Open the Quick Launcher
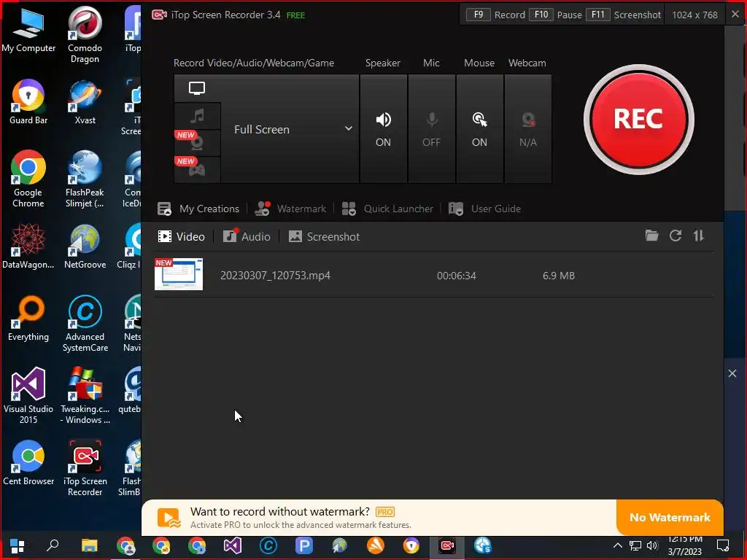 [388, 209]
